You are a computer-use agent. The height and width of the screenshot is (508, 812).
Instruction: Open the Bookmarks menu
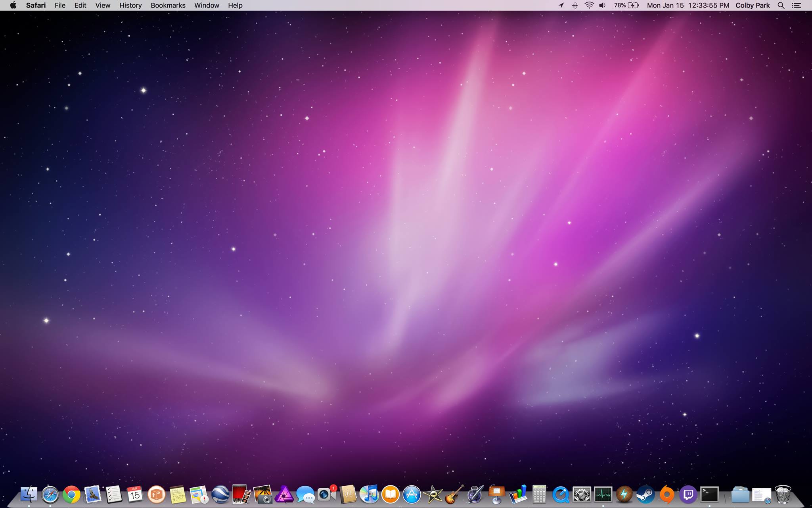tap(168, 5)
